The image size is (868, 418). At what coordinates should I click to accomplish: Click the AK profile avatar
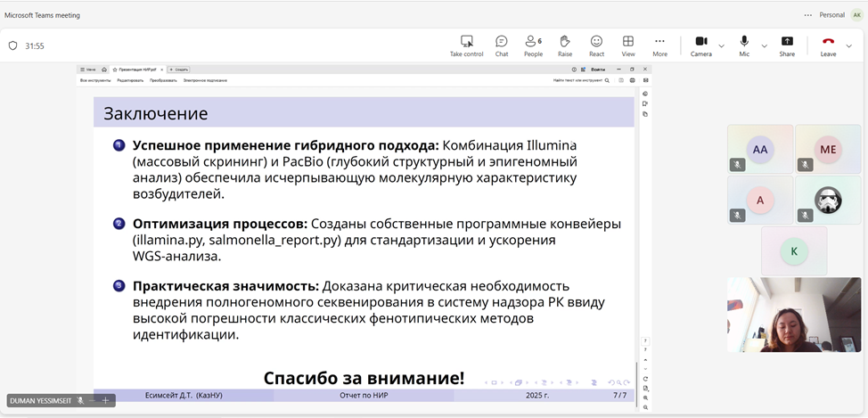tap(856, 15)
